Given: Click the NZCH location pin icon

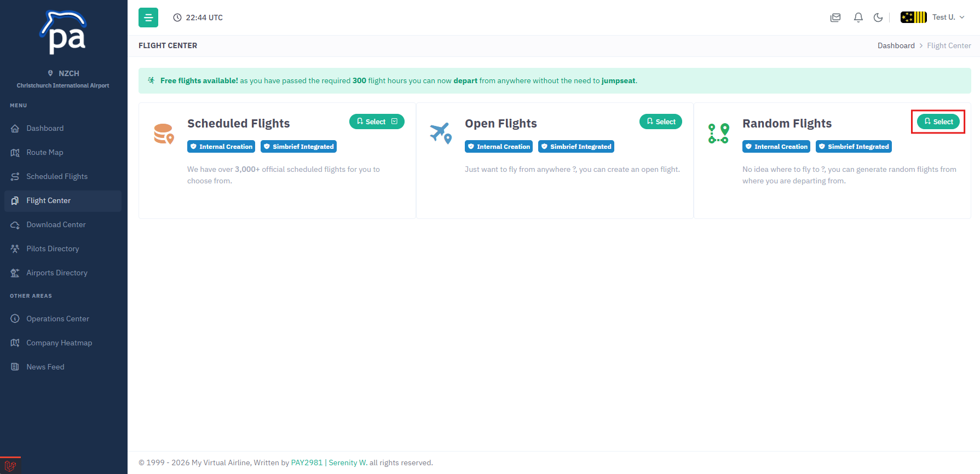Looking at the screenshot, I should 50,73.
